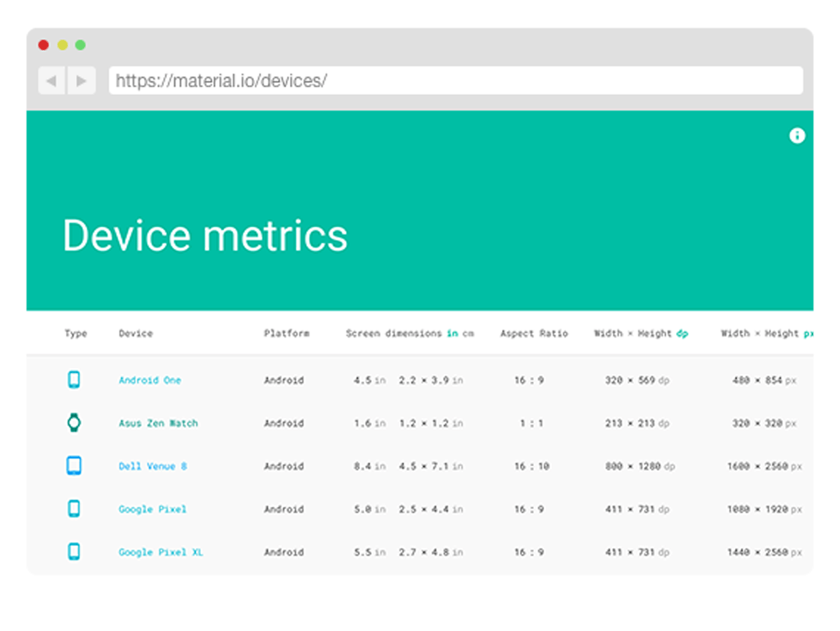
Task: Click the browser forward arrow button
Action: pyautogui.click(x=82, y=80)
